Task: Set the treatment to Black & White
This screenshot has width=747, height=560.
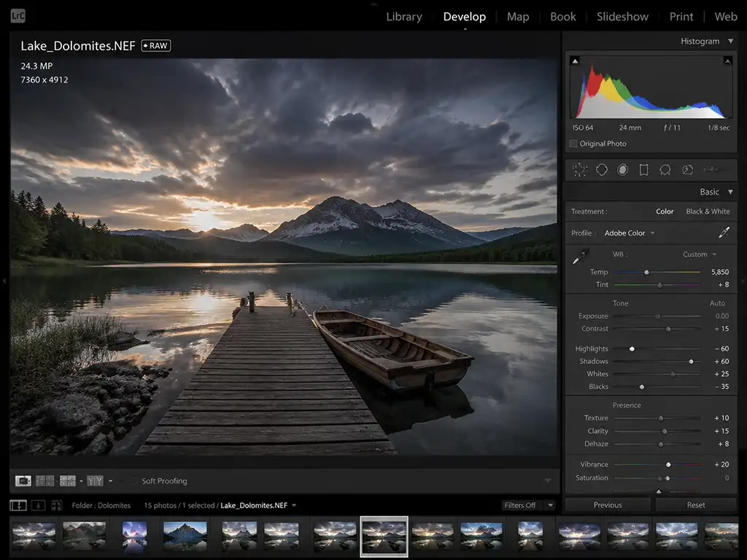Action: [x=708, y=211]
